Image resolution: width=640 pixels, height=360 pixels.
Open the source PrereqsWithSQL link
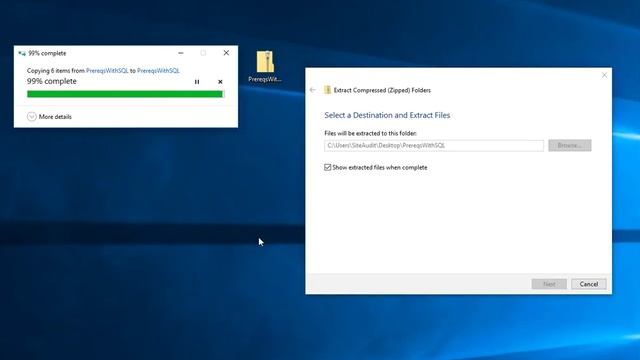coord(107,71)
